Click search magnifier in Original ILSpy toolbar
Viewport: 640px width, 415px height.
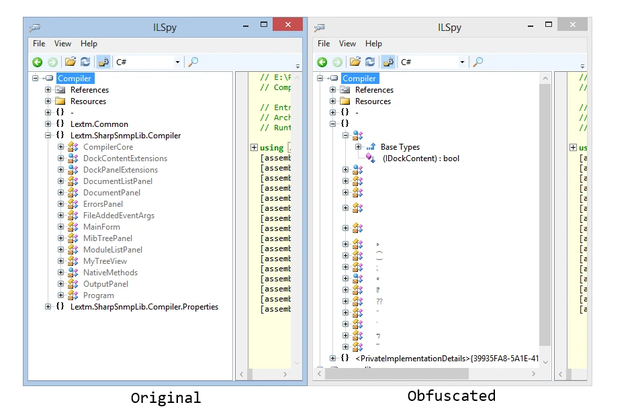193,62
